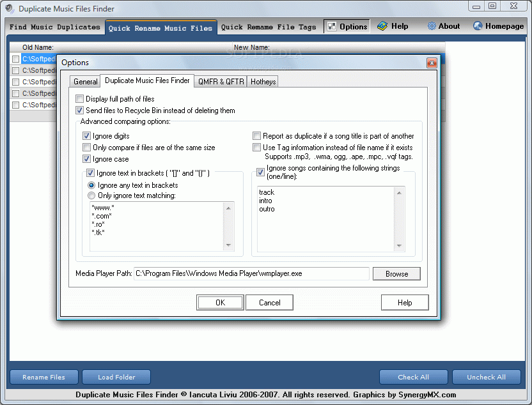The width and height of the screenshot is (532, 405).
Task: Click the New Name column header
Action: click(x=252, y=47)
